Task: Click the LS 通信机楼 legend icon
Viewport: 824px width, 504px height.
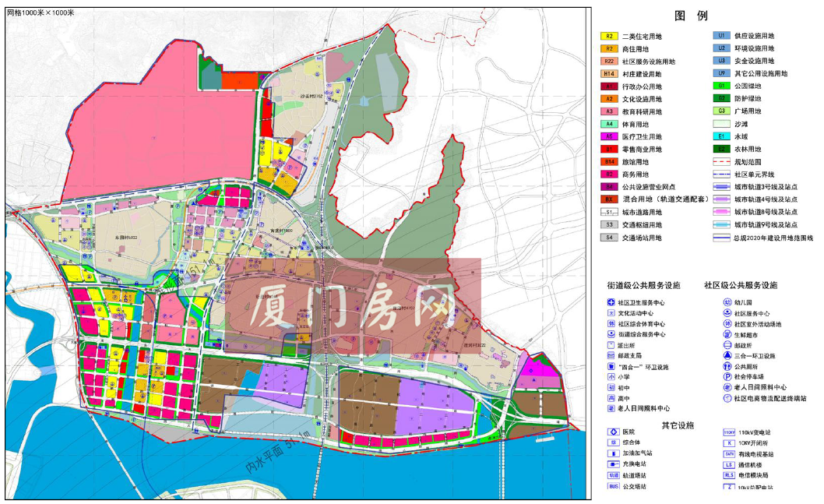Action: (x=729, y=464)
